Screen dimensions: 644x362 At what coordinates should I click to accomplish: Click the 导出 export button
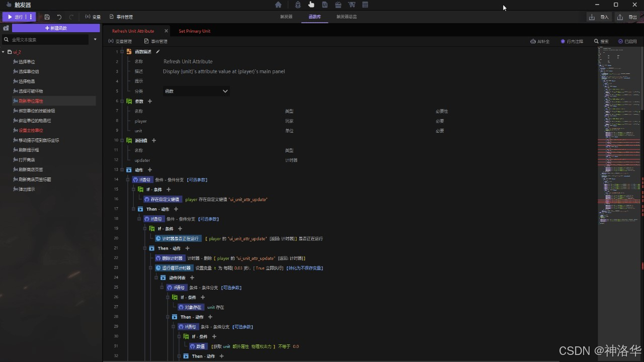click(627, 17)
